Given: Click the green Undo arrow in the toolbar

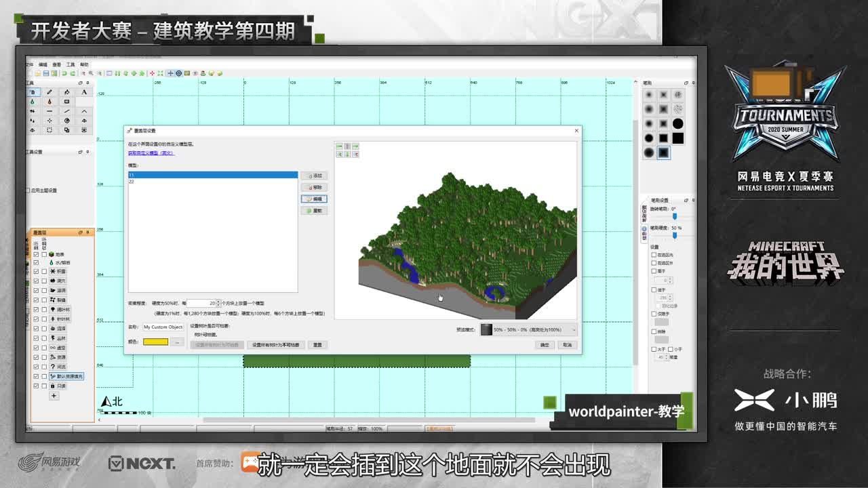Looking at the screenshot, I should [x=64, y=73].
